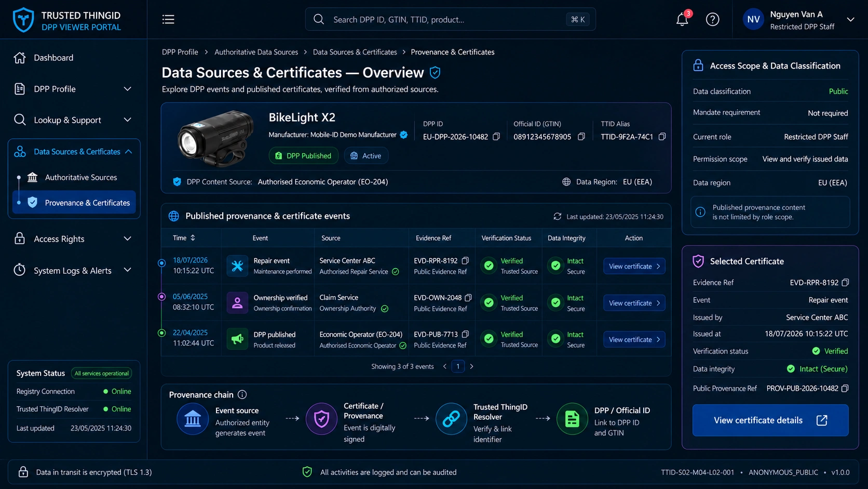Go to next events page arrow
This screenshot has width=868, height=489.
(x=471, y=366)
